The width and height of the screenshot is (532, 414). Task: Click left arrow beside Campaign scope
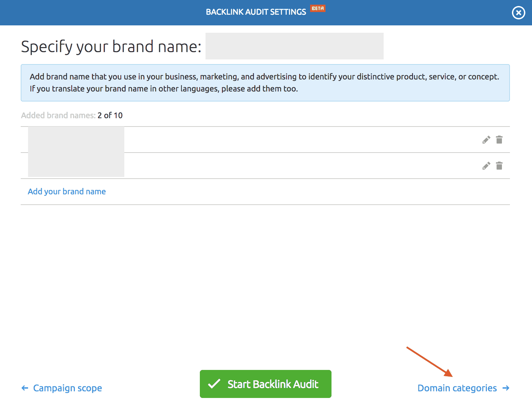pos(25,388)
